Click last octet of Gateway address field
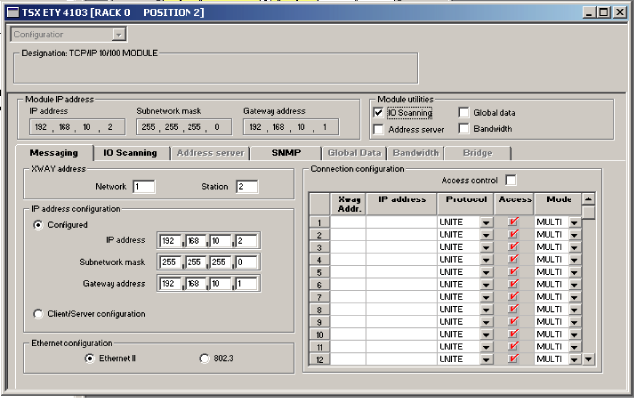Viewport: 634px width, 398px height. (246, 284)
